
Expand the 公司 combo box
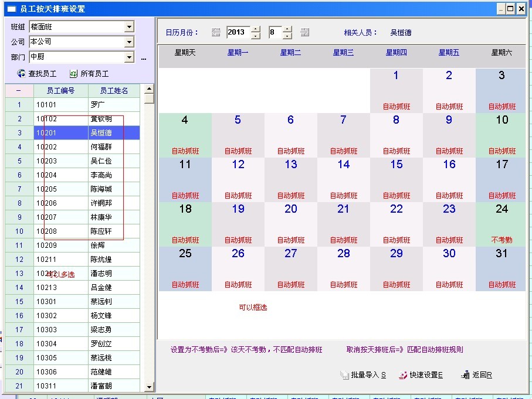[x=129, y=42]
